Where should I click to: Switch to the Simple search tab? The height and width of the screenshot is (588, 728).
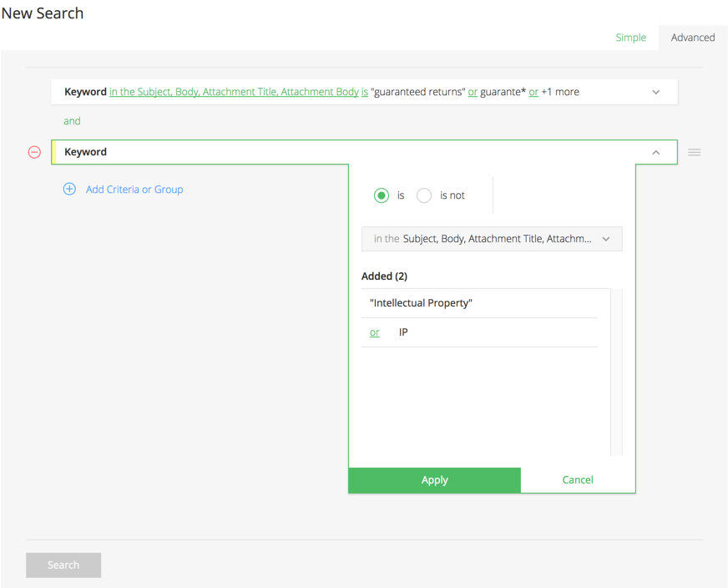(630, 38)
